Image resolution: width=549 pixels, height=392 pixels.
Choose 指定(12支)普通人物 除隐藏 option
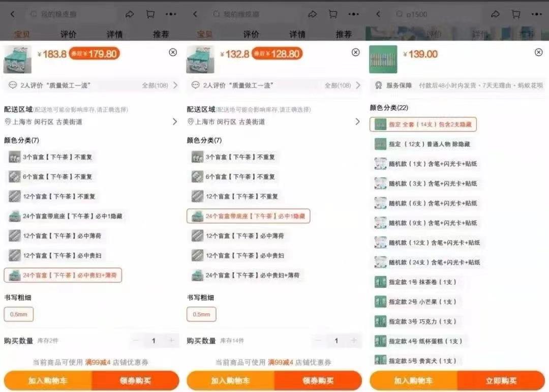coord(422,144)
